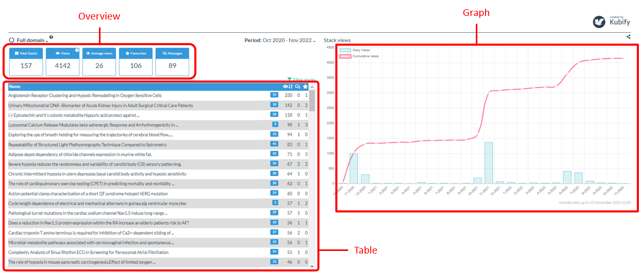The image size is (644, 273).
Task: Open Severe hypoxia reduces randomness stack
Action: (95, 164)
